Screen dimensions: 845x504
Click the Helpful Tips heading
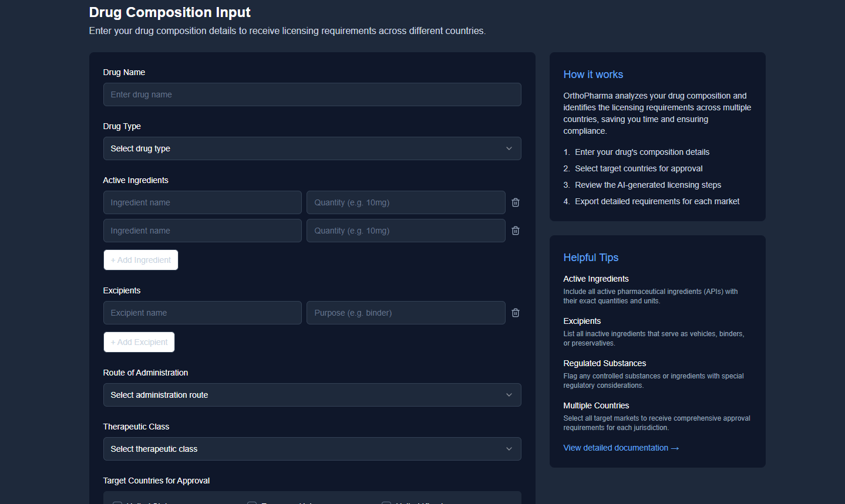tap(591, 258)
